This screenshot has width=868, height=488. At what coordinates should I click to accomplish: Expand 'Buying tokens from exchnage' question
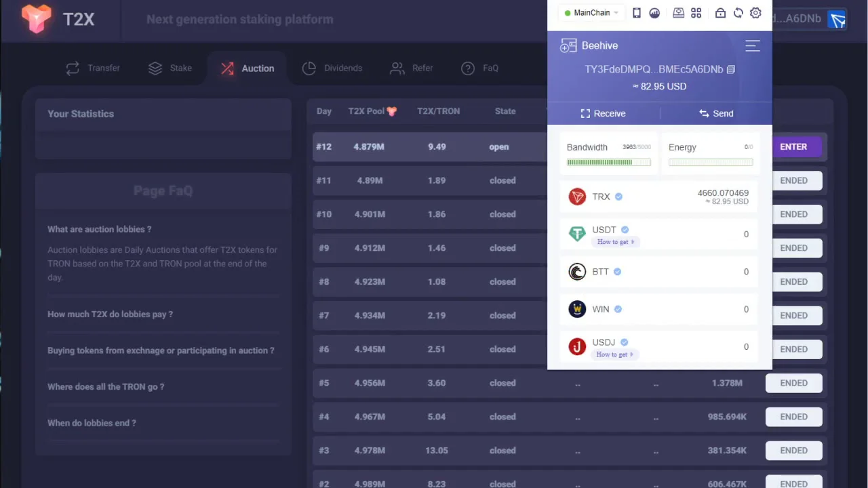click(x=161, y=350)
